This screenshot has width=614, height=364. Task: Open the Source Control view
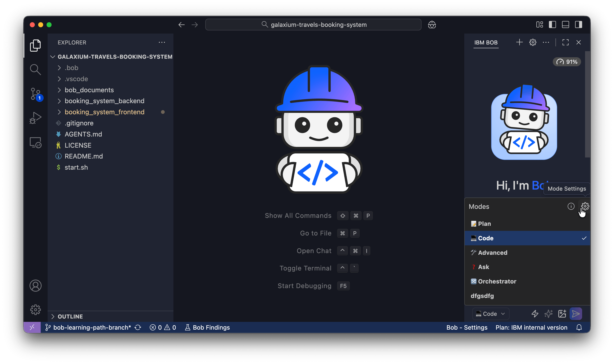[x=36, y=94]
